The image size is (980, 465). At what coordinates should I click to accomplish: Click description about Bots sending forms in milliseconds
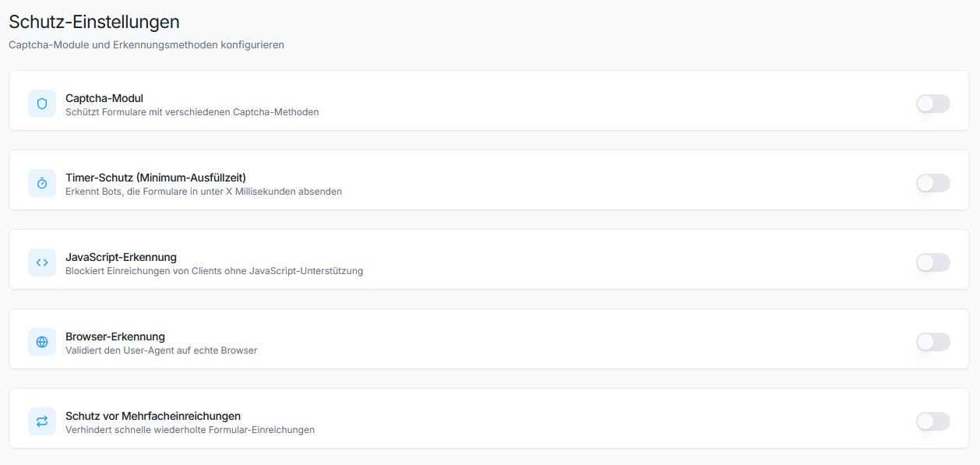point(203,192)
